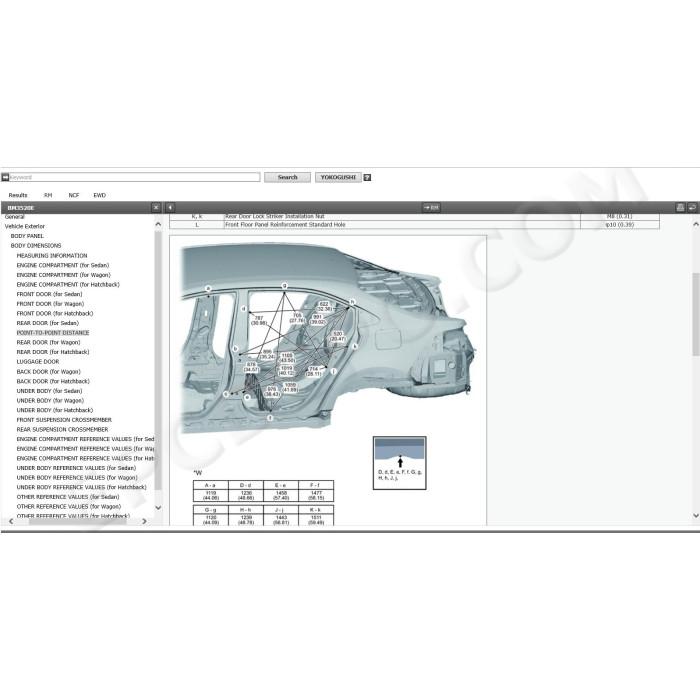Collapse sidebar with left triangle icon
This screenshot has height=700, width=700.
pyautogui.click(x=170, y=208)
